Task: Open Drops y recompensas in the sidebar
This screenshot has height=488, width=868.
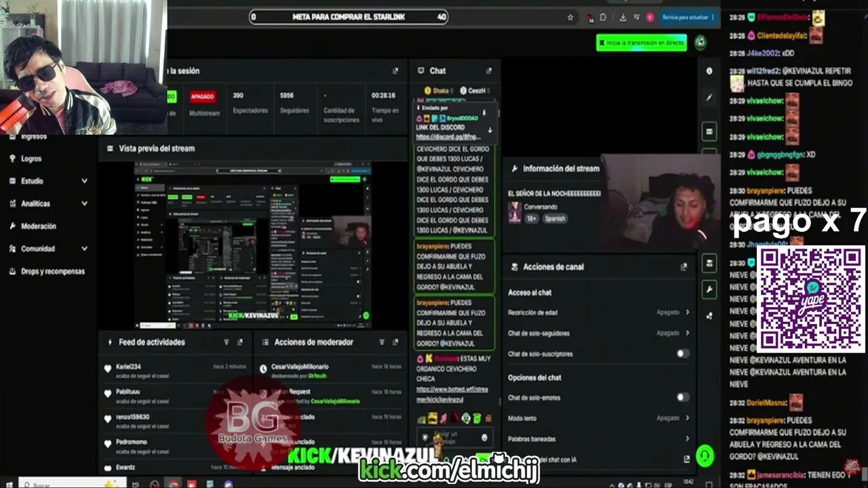Action: click(53, 271)
